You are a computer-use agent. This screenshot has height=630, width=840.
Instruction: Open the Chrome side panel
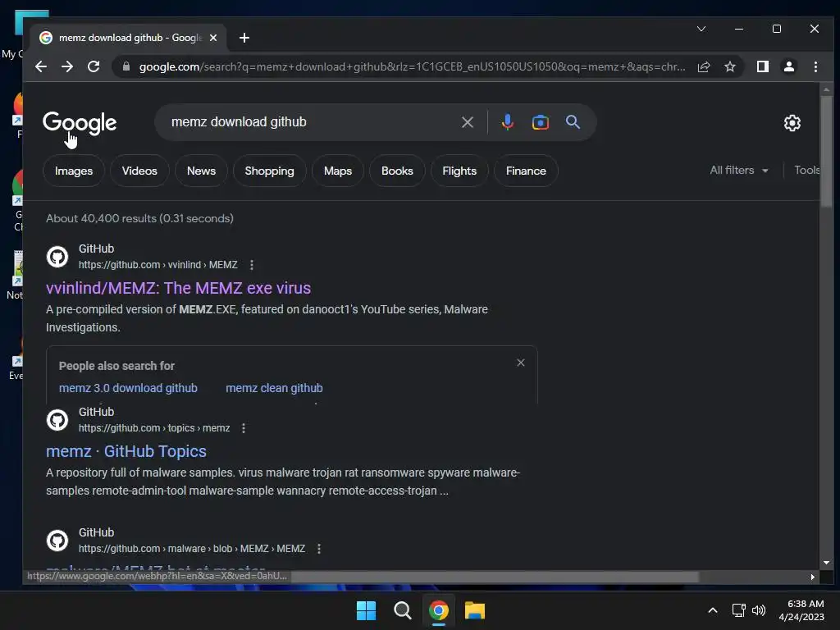pos(762,66)
